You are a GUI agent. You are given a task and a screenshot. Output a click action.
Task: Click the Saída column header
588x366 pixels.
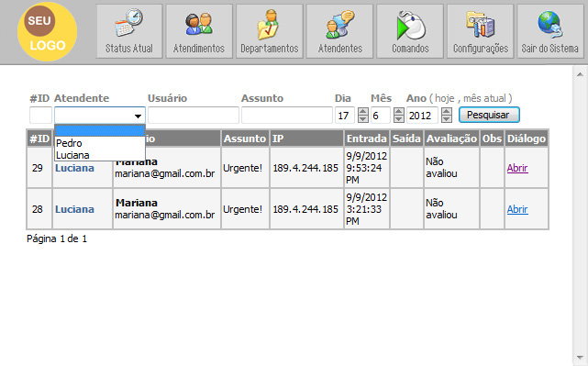point(406,139)
